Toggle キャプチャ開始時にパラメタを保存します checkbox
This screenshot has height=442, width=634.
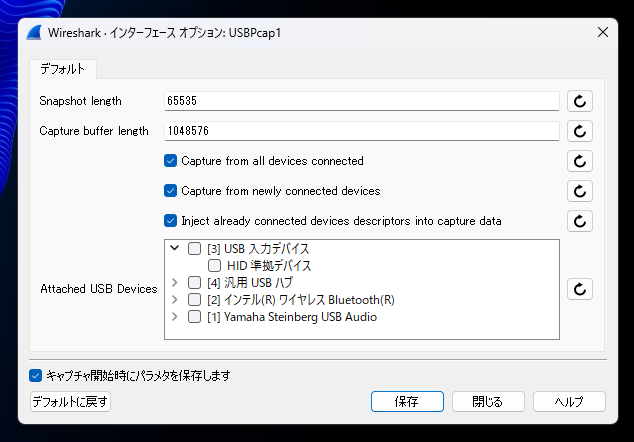(x=35, y=375)
